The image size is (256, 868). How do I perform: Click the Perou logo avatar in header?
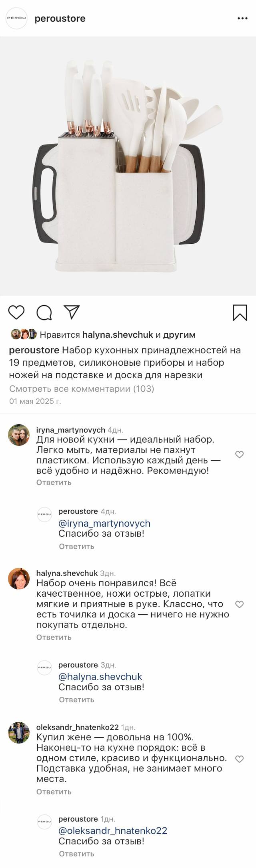pyautogui.click(x=16, y=18)
